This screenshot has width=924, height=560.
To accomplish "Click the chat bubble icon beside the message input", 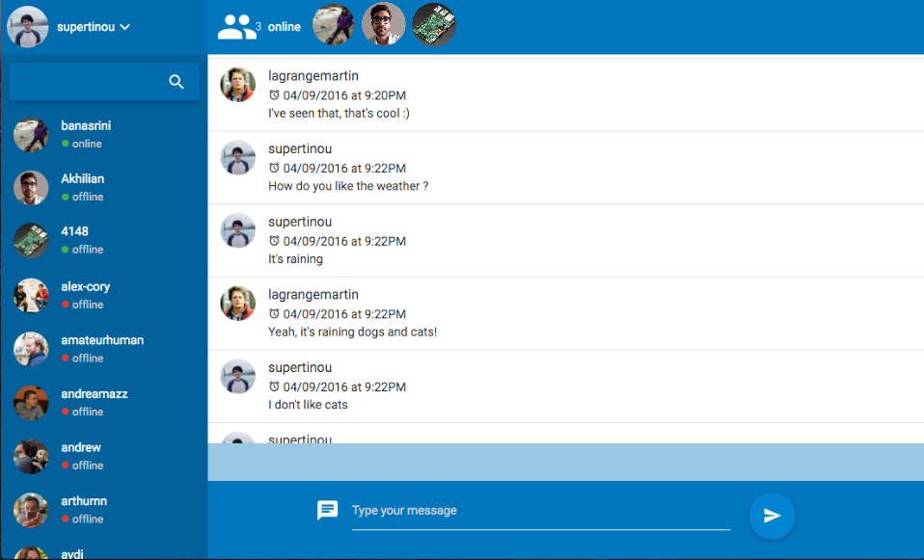I will [x=327, y=511].
